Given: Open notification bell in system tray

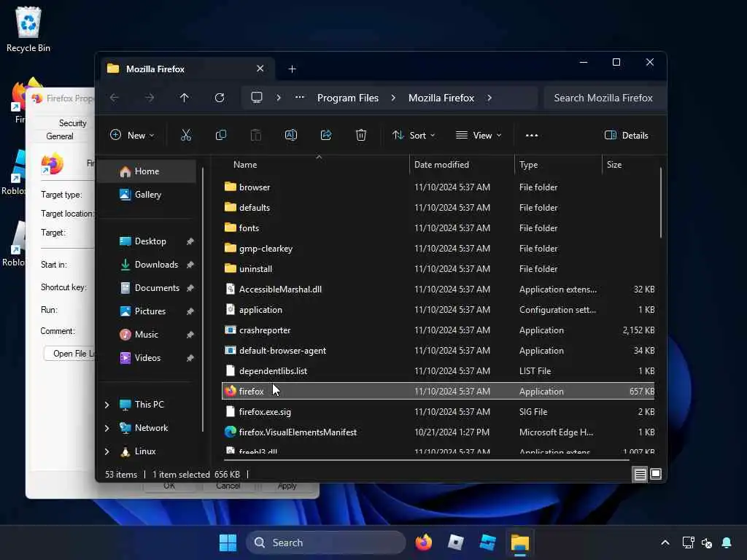Looking at the screenshot, I should click(x=727, y=542).
